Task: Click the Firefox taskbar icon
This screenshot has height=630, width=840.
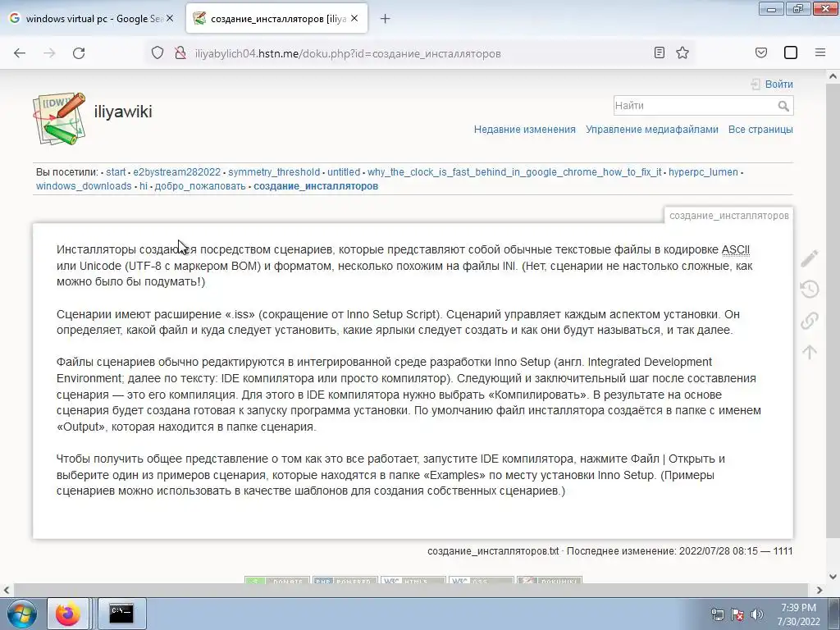Action: coord(67,614)
